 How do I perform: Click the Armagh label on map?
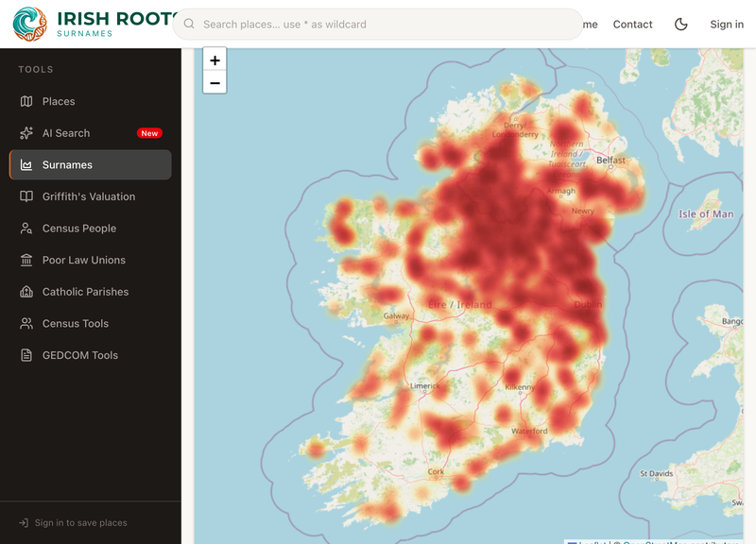tap(561, 191)
